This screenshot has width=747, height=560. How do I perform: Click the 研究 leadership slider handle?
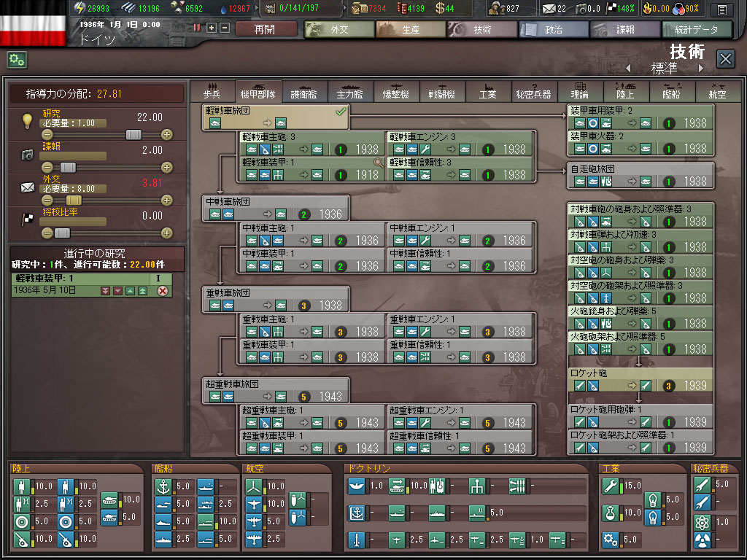click(133, 134)
